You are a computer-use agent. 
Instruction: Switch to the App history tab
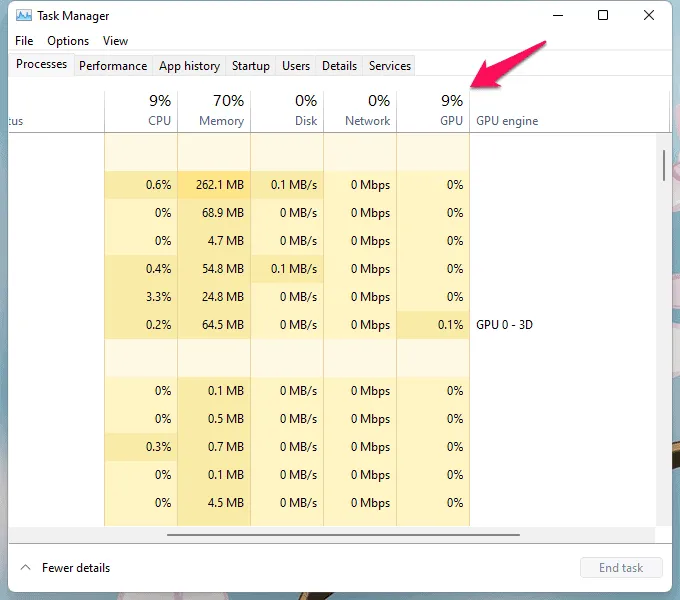(x=190, y=65)
